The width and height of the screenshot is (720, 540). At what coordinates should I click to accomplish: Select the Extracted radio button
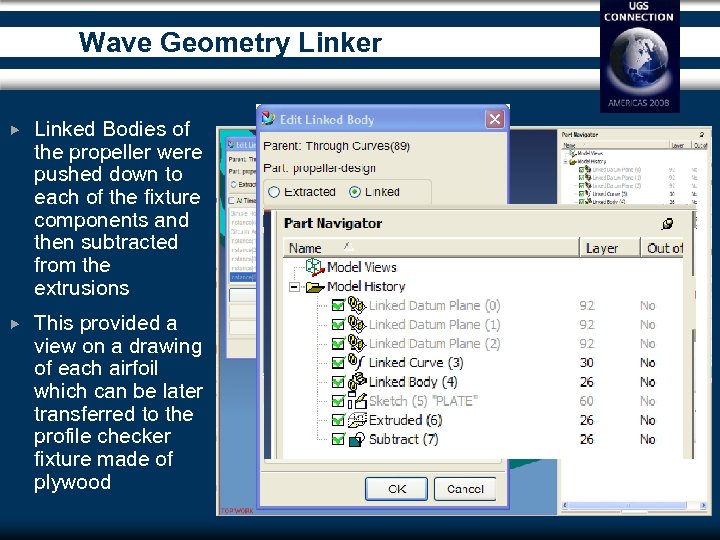[x=274, y=192]
